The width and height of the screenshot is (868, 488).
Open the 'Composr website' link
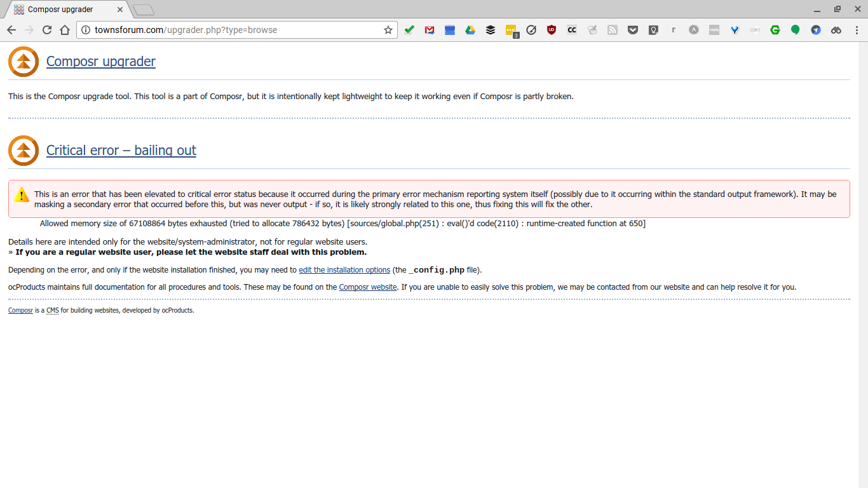coord(368,287)
